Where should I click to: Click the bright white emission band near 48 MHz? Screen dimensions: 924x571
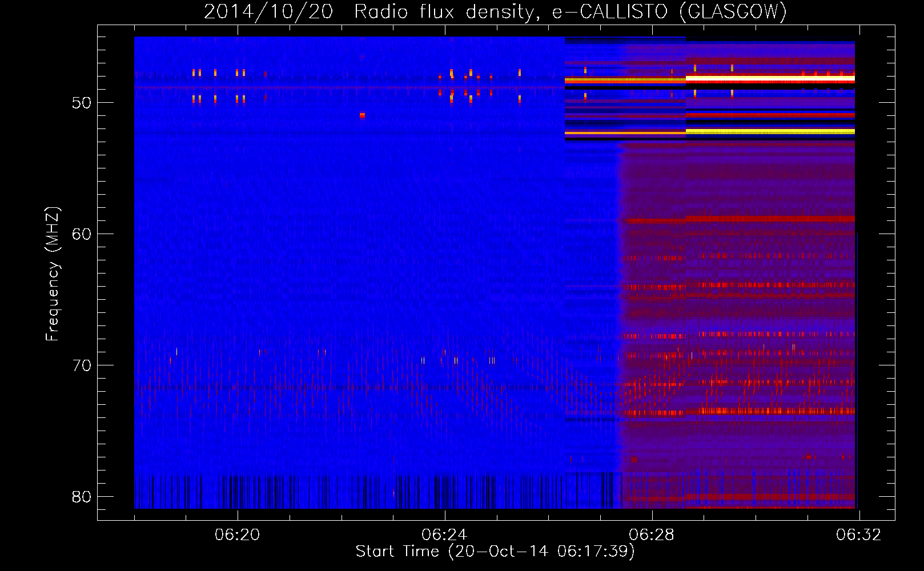770,78
